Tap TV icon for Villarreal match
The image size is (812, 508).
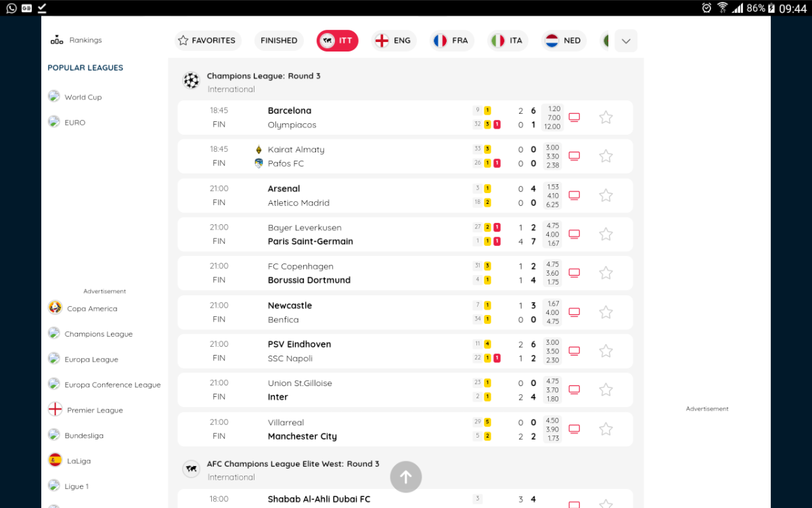[574, 429]
